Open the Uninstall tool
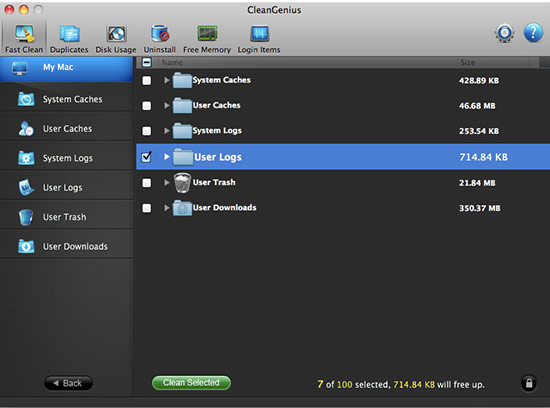The image size is (550, 408). pyautogui.click(x=160, y=39)
